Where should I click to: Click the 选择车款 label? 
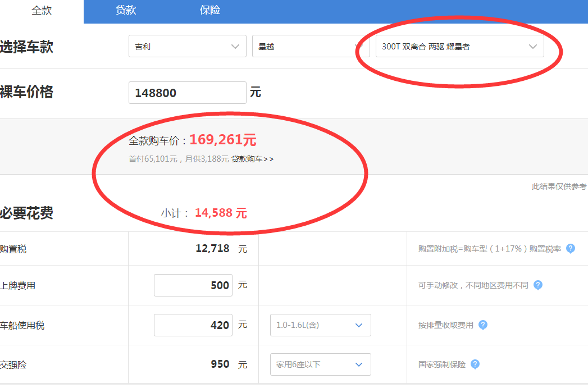click(26, 47)
